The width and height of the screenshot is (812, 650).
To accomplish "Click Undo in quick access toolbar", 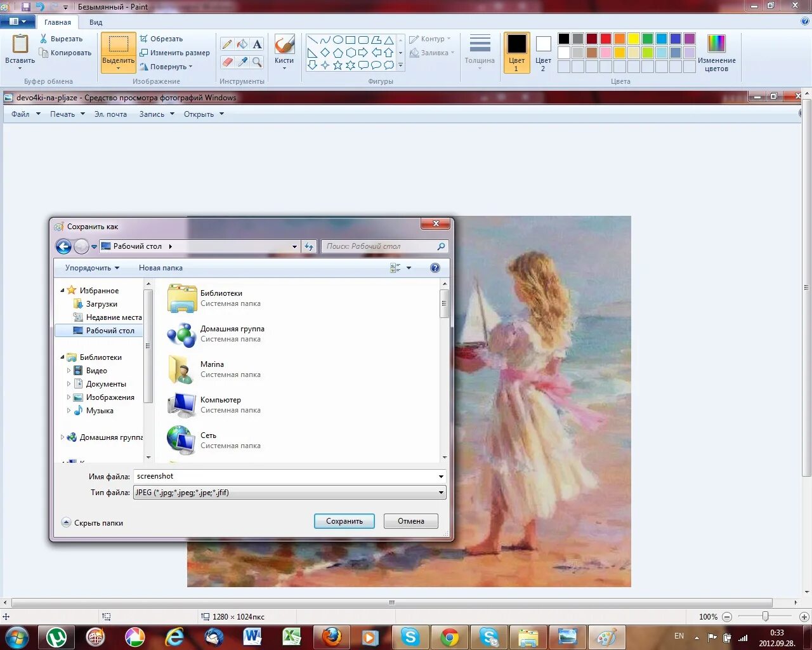I will (41, 7).
